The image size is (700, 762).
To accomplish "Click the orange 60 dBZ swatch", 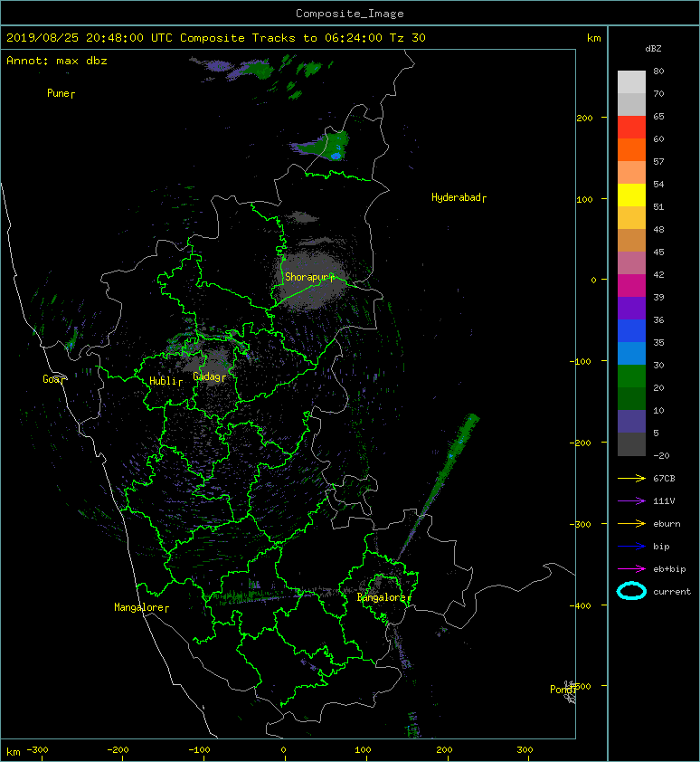I will [631, 149].
